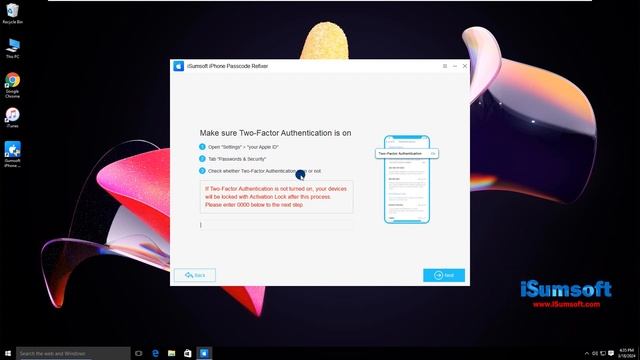The image size is (640, 360).
Task: Click step 3 'Check whether Two-Factor Authentication' text
Action: coord(264,171)
